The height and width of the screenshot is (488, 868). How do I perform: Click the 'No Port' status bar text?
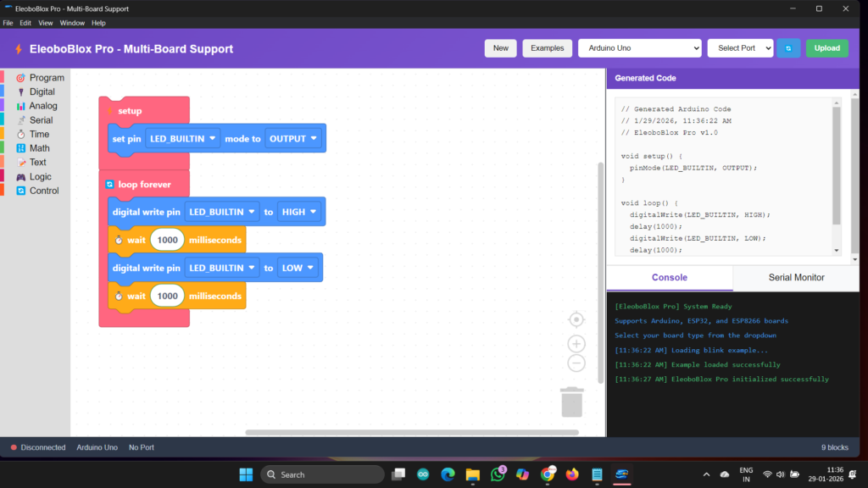pos(142,447)
